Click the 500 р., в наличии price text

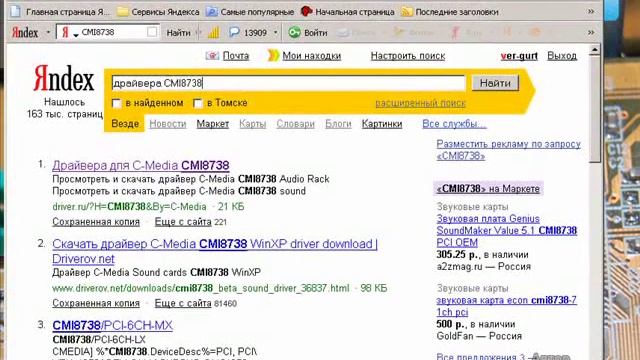pyautogui.click(x=476, y=324)
